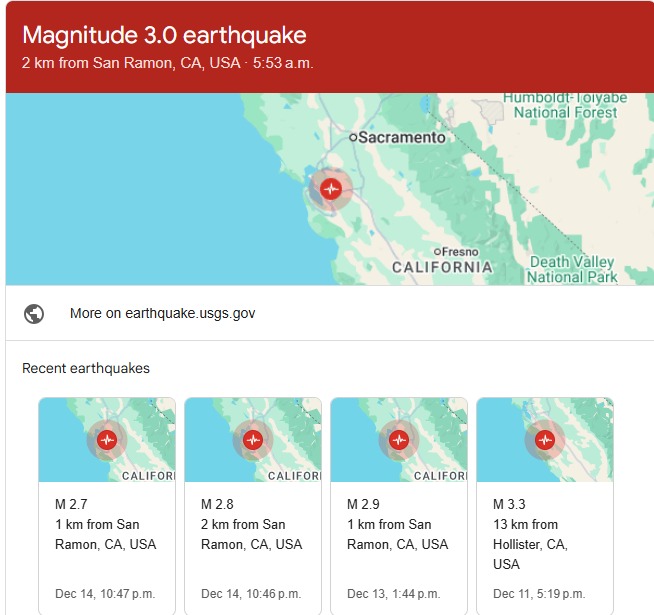
Task: Click the Fresno label on the map
Action: (460, 251)
